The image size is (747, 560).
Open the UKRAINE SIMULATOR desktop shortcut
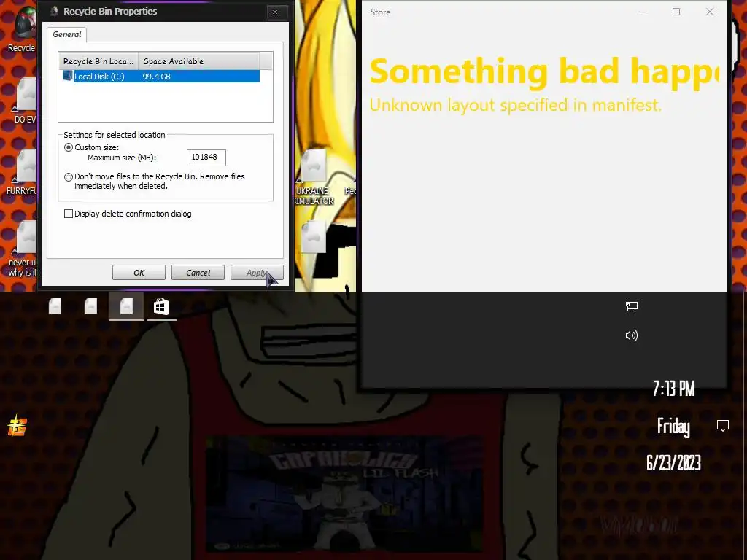click(x=314, y=177)
